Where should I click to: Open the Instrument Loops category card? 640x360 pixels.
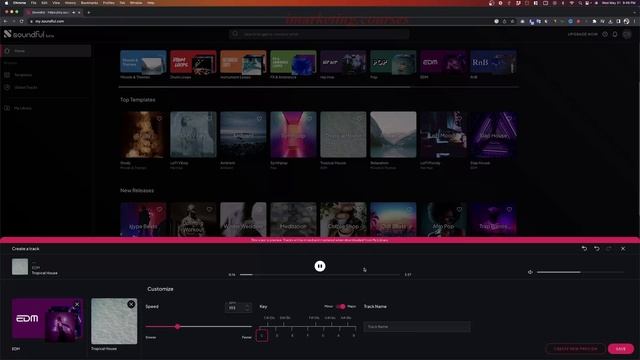tap(243, 62)
